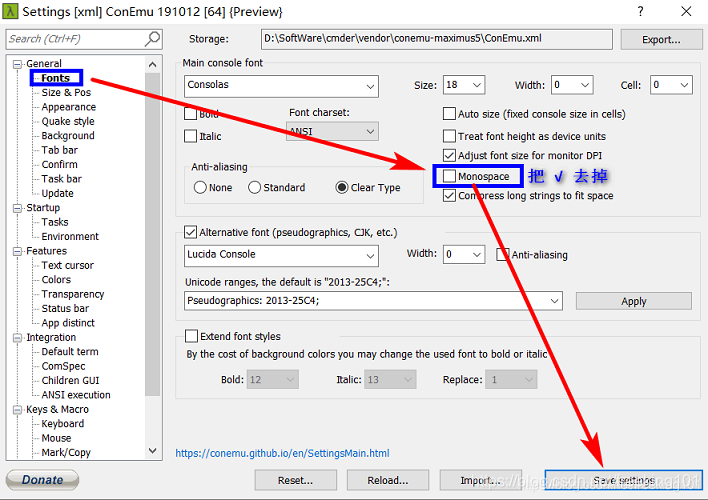Image resolution: width=708 pixels, height=500 pixels.
Task: Click the search magnifier icon
Action: coord(152,39)
